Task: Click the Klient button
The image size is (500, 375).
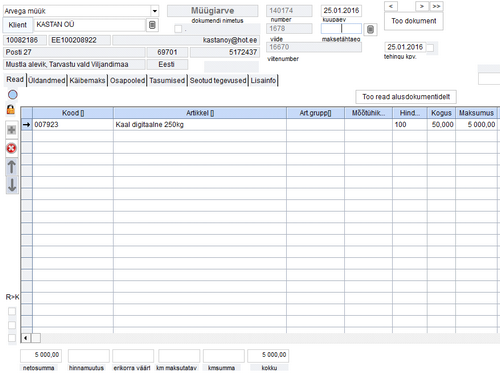Action: pyautogui.click(x=18, y=25)
